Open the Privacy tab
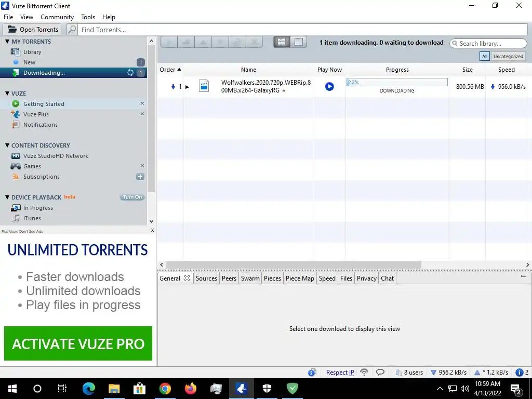Image resolution: width=532 pixels, height=399 pixels. coord(366,278)
